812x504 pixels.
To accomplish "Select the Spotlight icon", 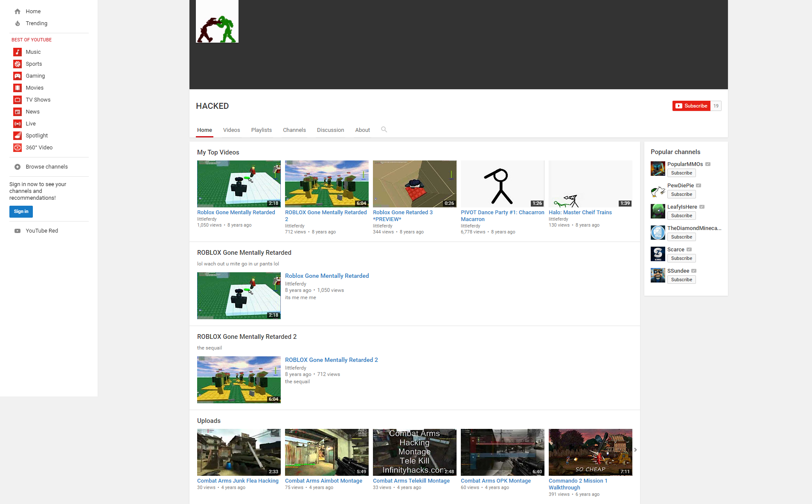I will tap(17, 136).
